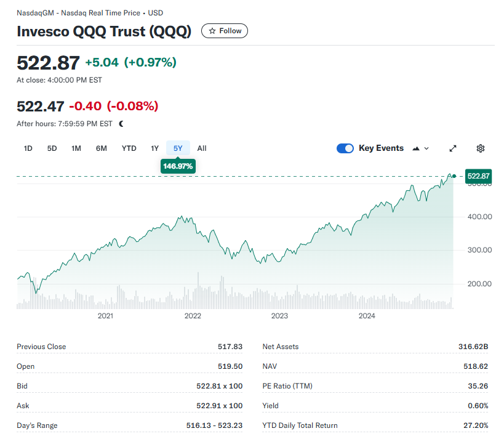
Task: Click the 146.97% gain tooltip badge
Action: [177, 166]
